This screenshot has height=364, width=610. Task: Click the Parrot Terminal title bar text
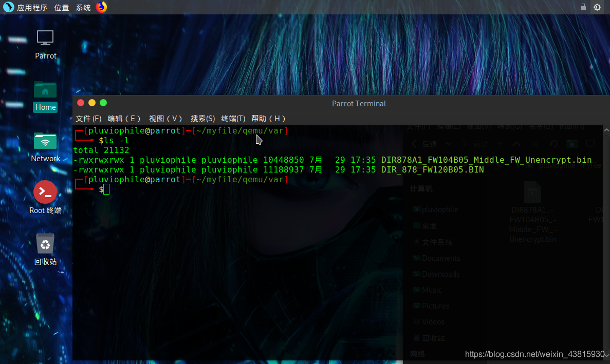[359, 104]
